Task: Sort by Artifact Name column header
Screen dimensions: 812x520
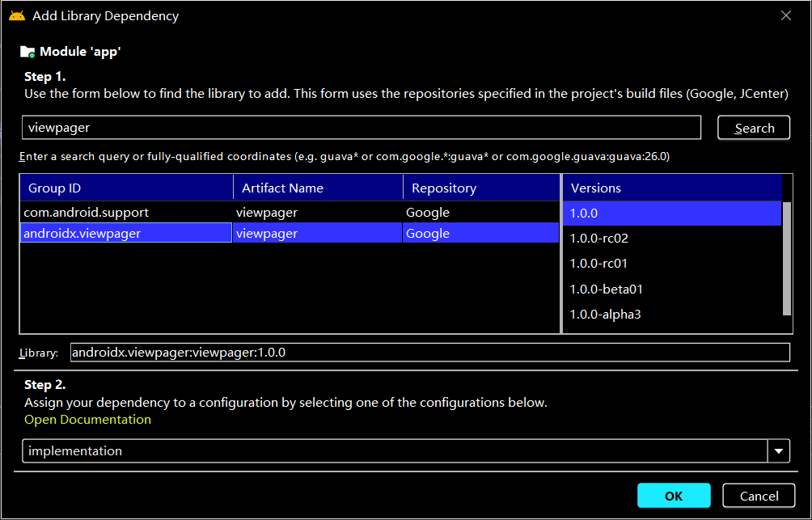Action: click(x=318, y=188)
